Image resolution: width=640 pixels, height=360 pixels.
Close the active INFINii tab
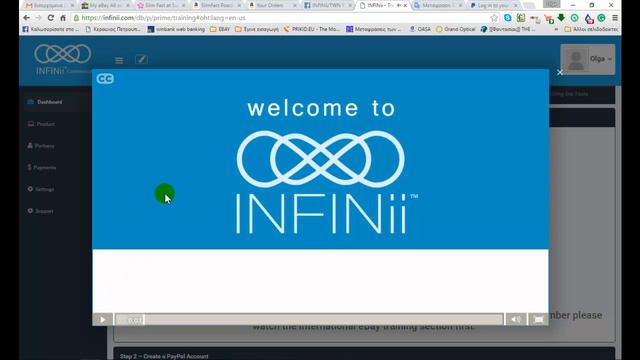coord(405,5)
